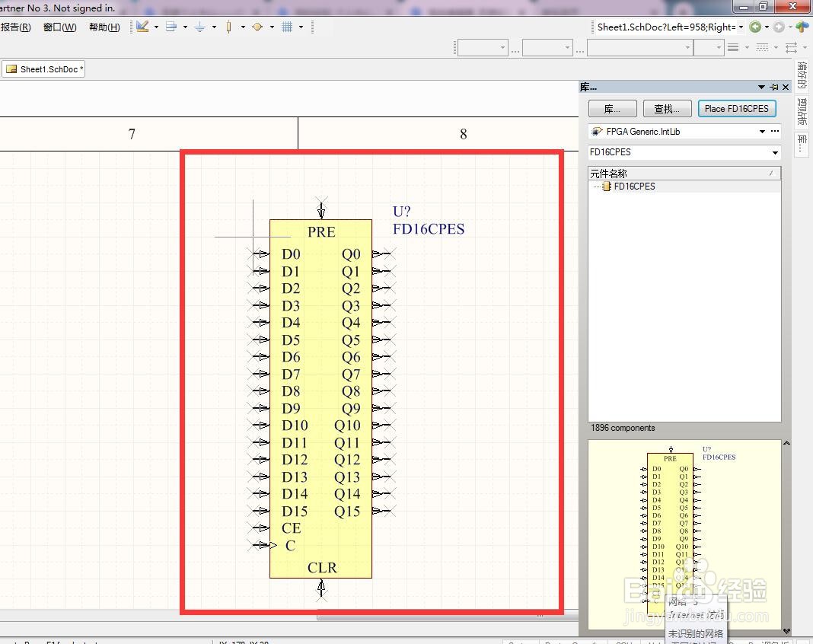Expand the Sheet1.SchDoc address bar dropdown
Viewport: 813px width, 644px height.
click(741, 27)
